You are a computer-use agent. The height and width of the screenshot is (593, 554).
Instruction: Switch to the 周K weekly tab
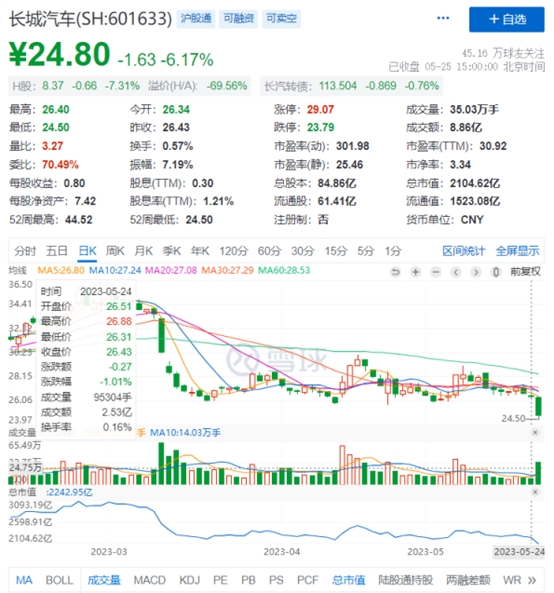(115, 251)
